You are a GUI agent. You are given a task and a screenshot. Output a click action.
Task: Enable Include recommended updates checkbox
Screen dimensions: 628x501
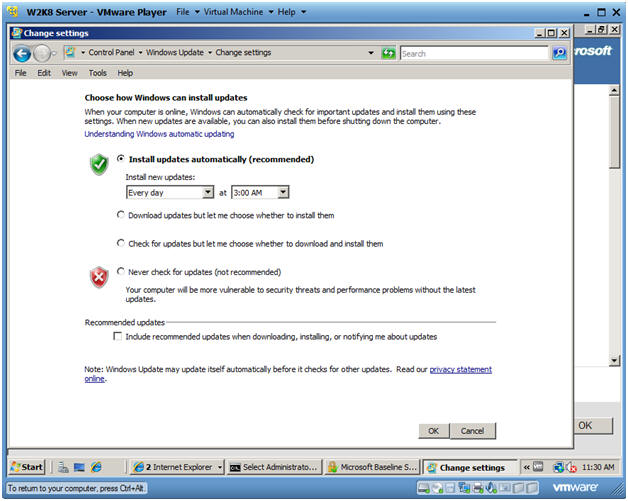117,336
